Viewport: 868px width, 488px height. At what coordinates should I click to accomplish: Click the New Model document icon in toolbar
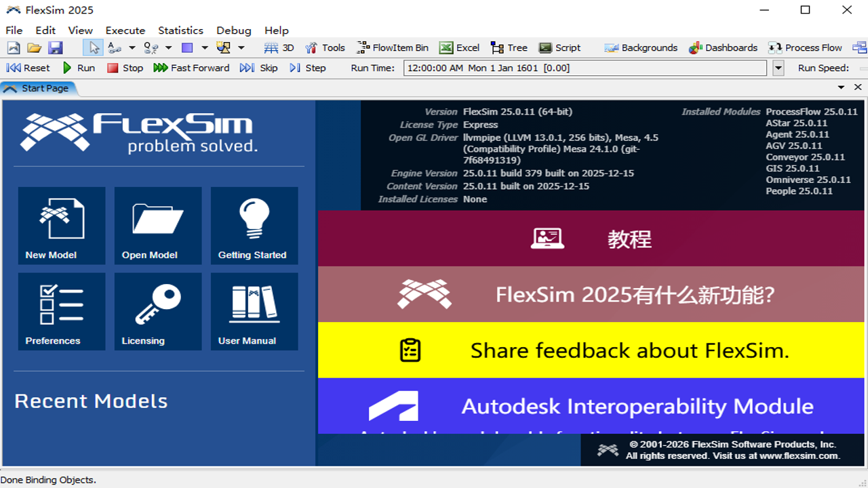pos(14,48)
